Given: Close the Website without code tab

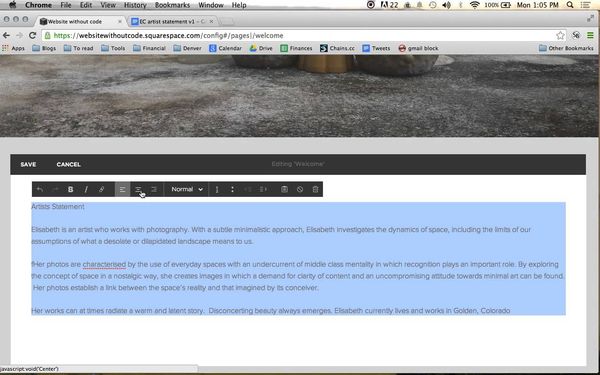Looking at the screenshot, I should (x=120, y=21).
